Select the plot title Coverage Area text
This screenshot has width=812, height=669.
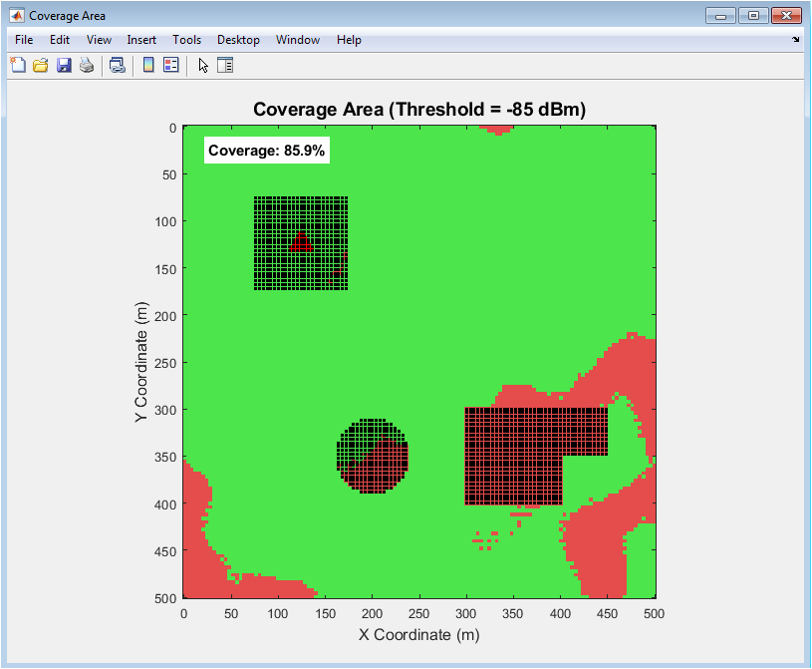(418, 110)
